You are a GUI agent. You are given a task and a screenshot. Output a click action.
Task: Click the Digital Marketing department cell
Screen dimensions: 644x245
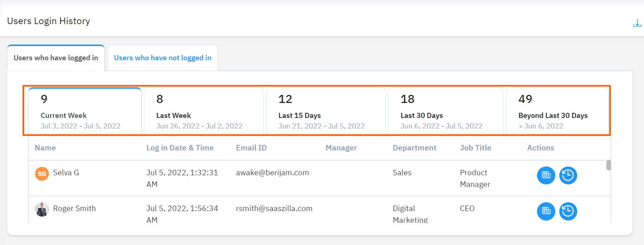coord(410,214)
